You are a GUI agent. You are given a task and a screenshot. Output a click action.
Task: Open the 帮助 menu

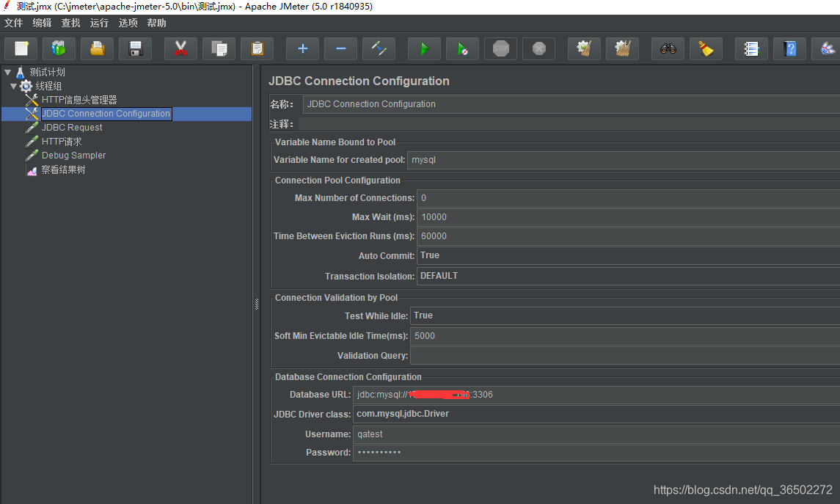(x=156, y=23)
